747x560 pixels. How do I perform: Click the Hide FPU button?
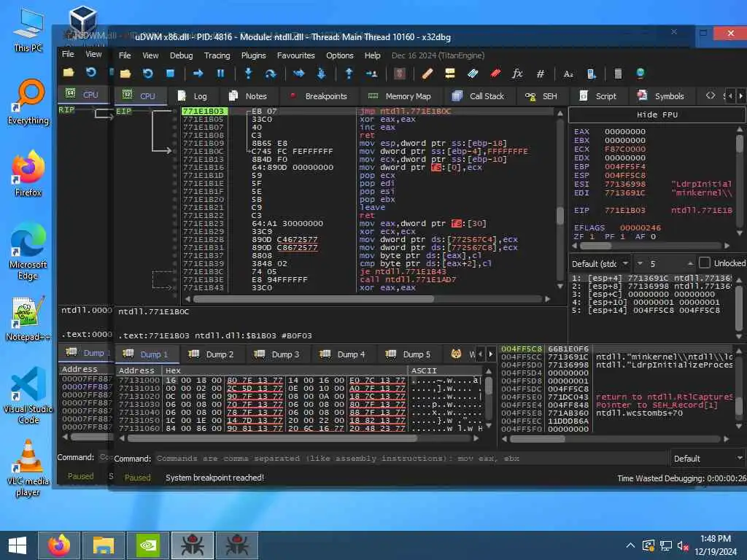point(657,114)
